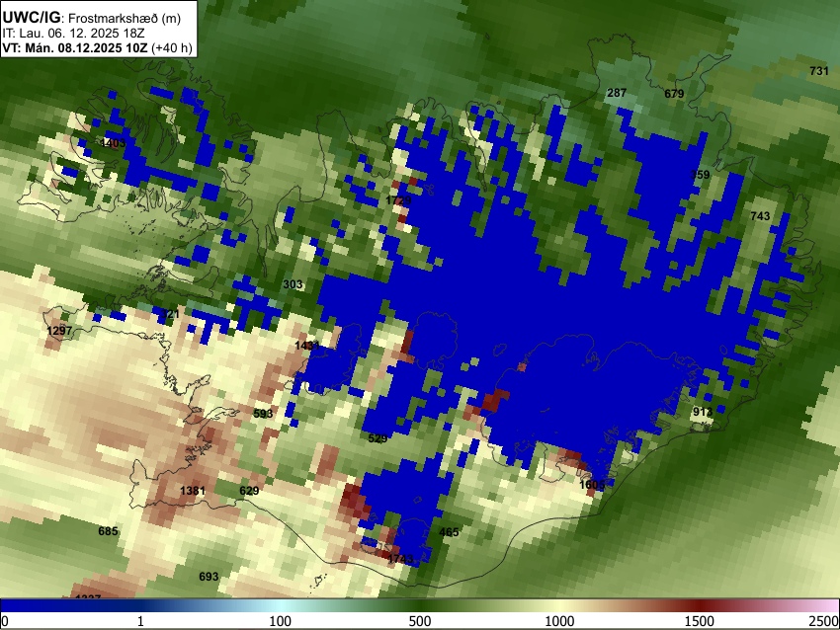The height and width of the screenshot is (630, 840).
Task: Click the map value 731
Action: (818, 71)
